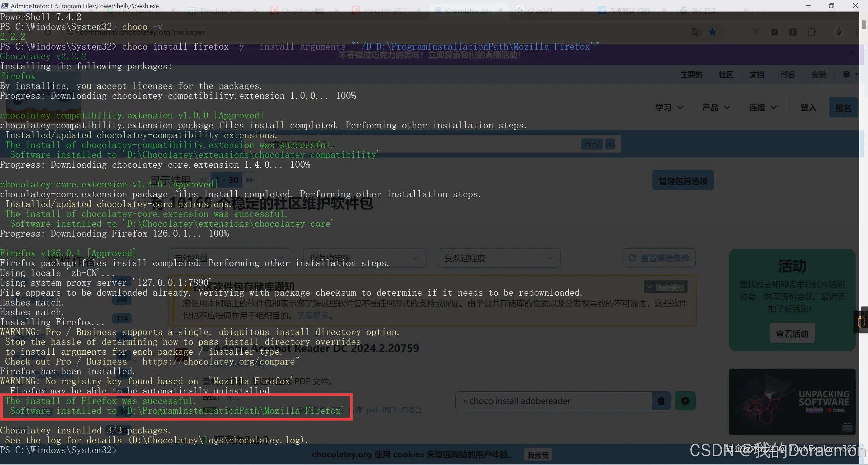Click the clipboard copy icon beside choco command

661,401
